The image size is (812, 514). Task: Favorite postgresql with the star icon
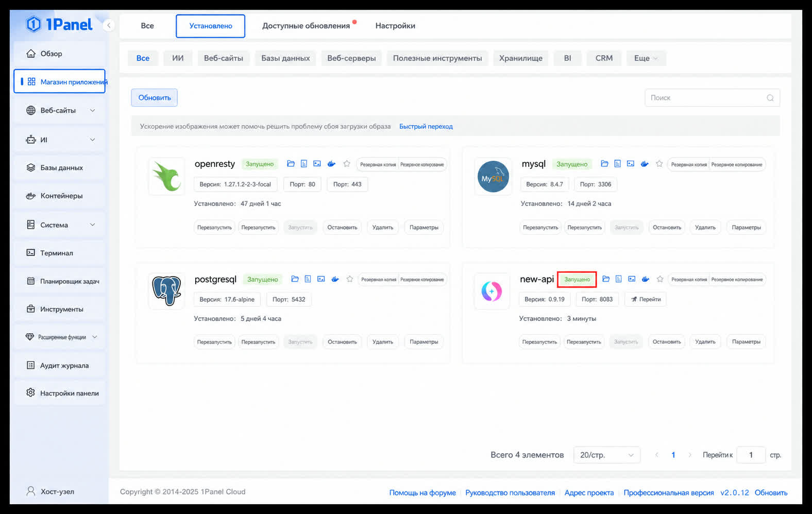(350, 279)
